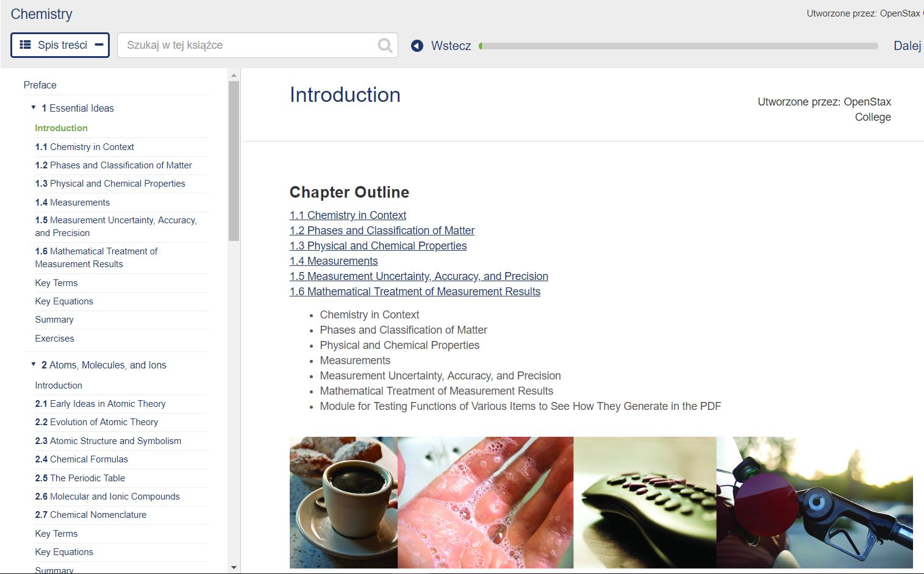Open 2.5 The Periodic Table
The width and height of the screenshot is (924, 574).
point(80,478)
